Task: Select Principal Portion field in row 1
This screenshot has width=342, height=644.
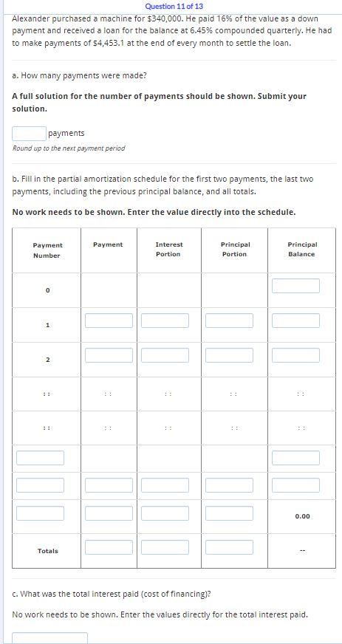Action: pos(229,321)
